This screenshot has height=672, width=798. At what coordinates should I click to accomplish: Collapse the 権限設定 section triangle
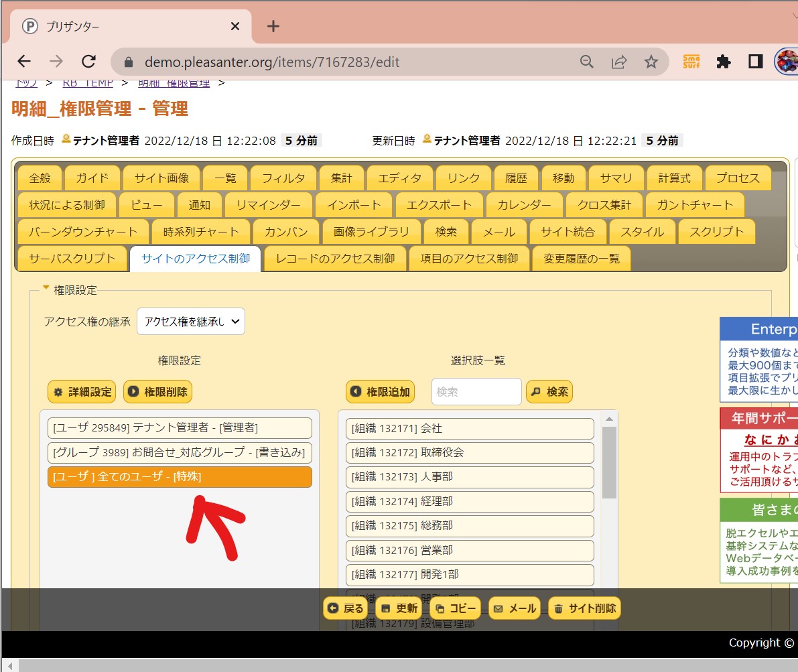coord(46,288)
